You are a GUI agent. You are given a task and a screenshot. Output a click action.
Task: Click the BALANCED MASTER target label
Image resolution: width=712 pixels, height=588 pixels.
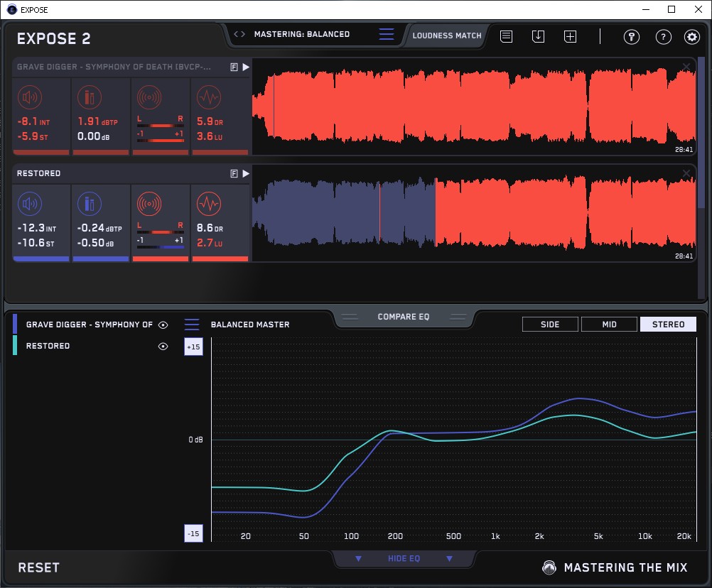click(x=250, y=325)
